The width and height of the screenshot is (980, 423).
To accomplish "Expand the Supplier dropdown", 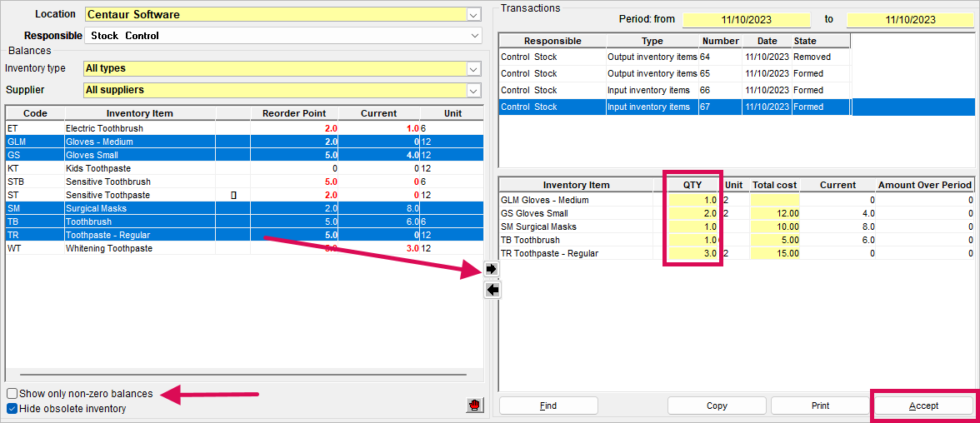I will pos(473,90).
